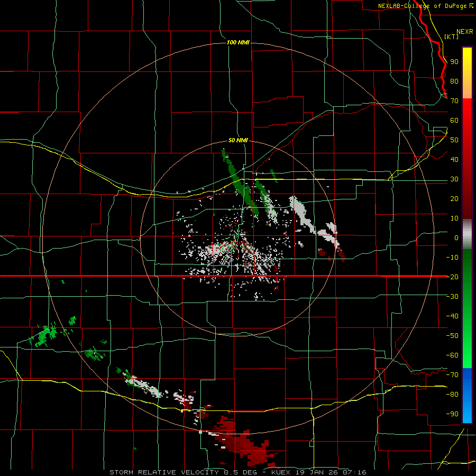Click the -70 scale value
The image size is (476, 476).
coord(452,375)
